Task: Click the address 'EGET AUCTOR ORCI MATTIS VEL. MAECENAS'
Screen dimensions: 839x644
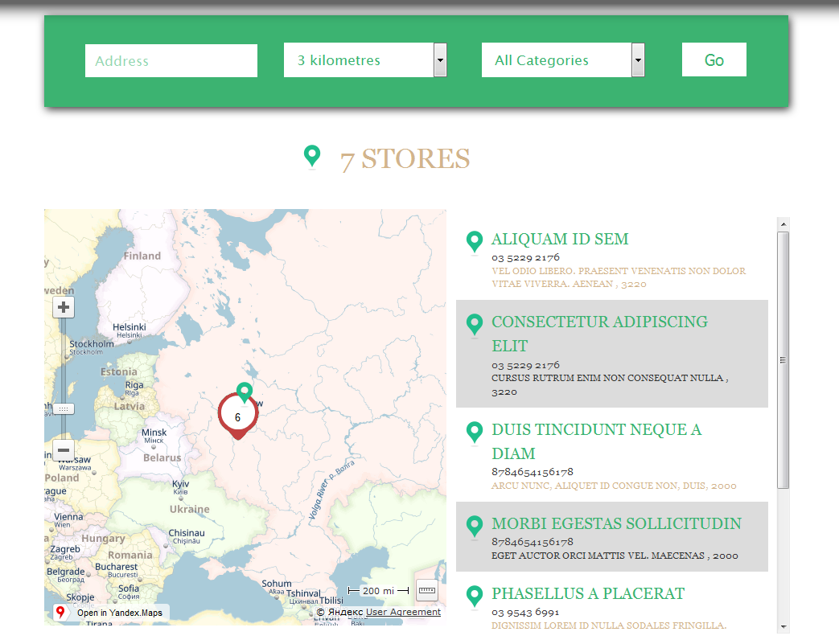Action: coord(598,556)
